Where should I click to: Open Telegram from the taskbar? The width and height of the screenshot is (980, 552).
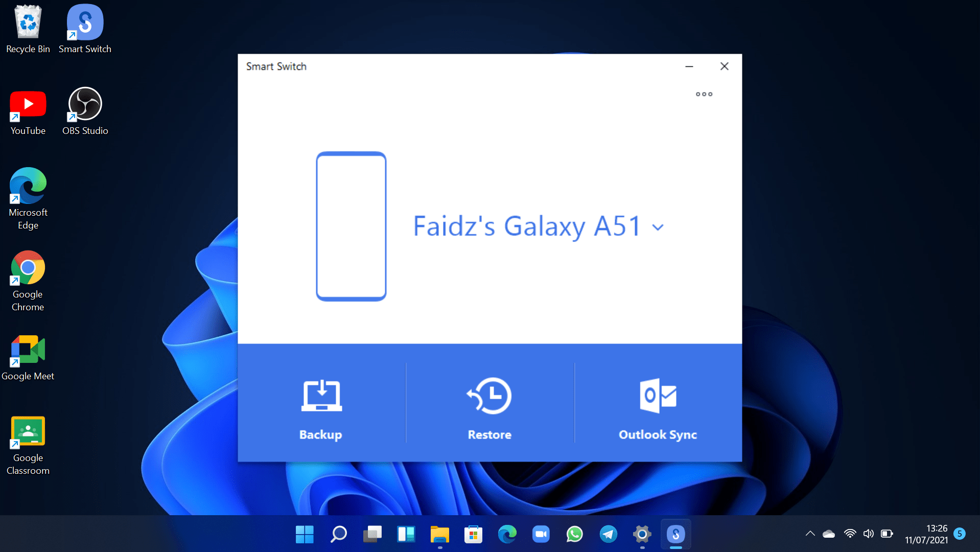(x=608, y=535)
